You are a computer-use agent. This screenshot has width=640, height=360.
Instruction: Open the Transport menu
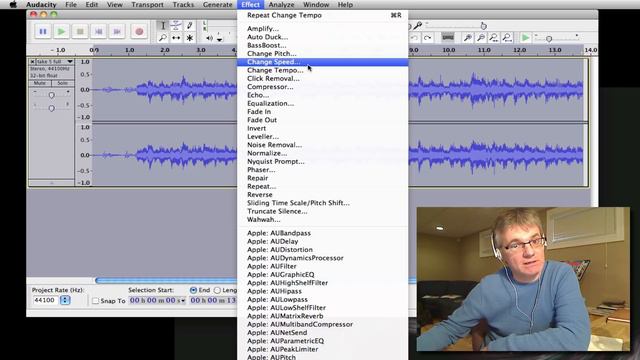click(147, 4)
